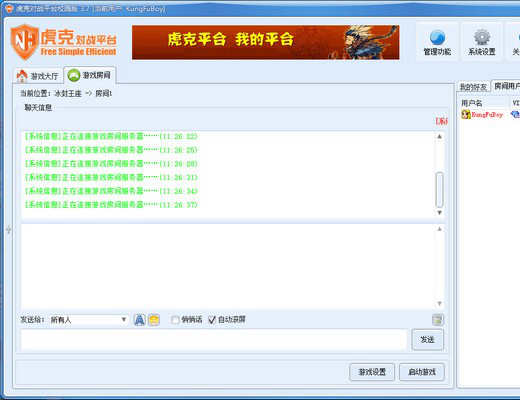The width and height of the screenshot is (520, 400).
Task: Click KungFuBoy's user avatar icon
Action: click(x=465, y=114)
